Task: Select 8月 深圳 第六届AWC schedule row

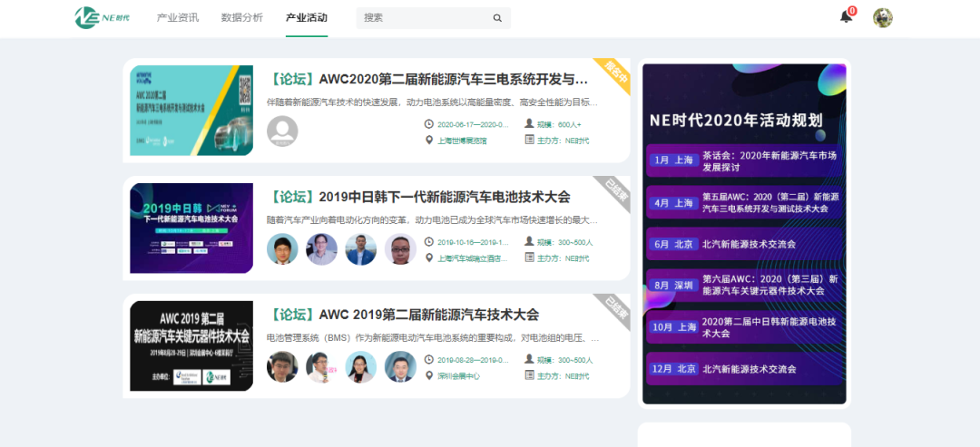Action: coord(744,286)
